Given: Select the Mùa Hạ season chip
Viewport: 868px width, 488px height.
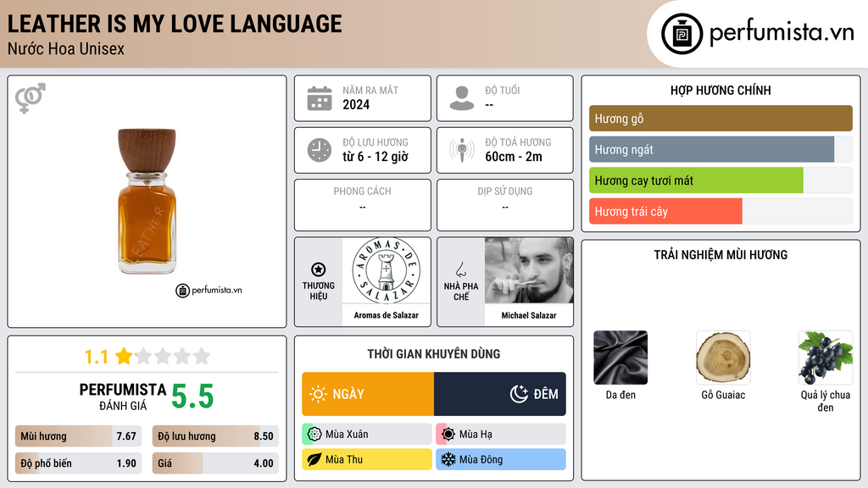Looking at the screenshot, I should (501, 435).
